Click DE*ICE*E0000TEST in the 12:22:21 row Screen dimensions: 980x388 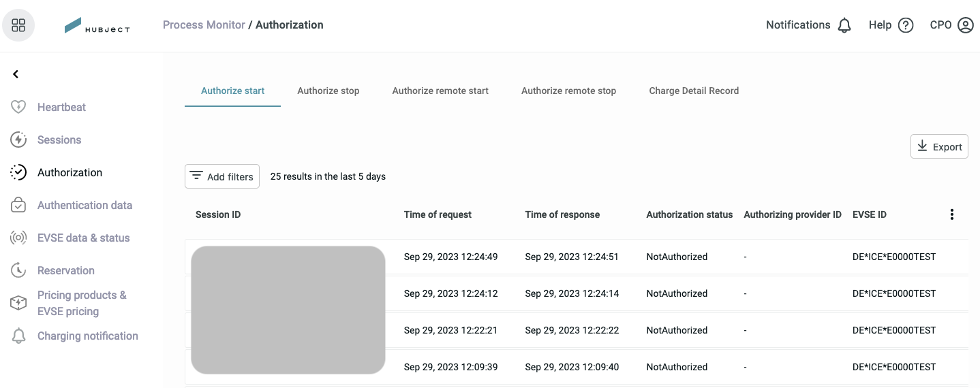point(894,330)
